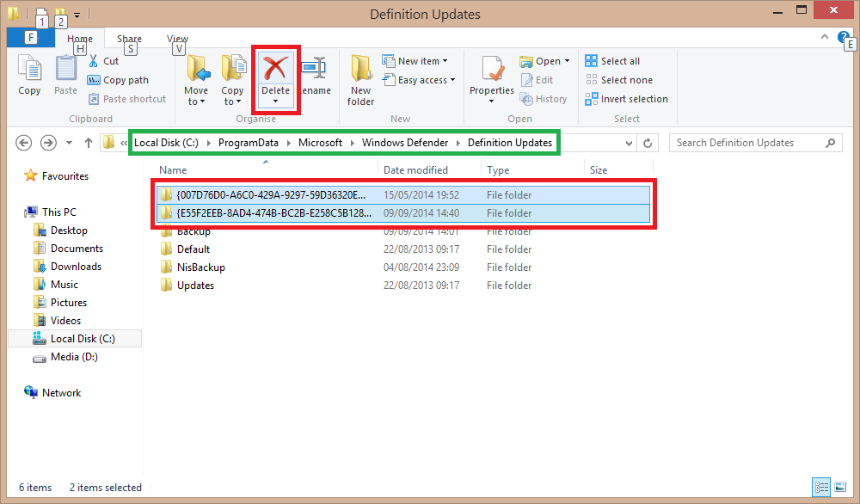Click Copy path in the ribbon
The height and width of the screenshot is (504, 860).
(x=118, y=80)
